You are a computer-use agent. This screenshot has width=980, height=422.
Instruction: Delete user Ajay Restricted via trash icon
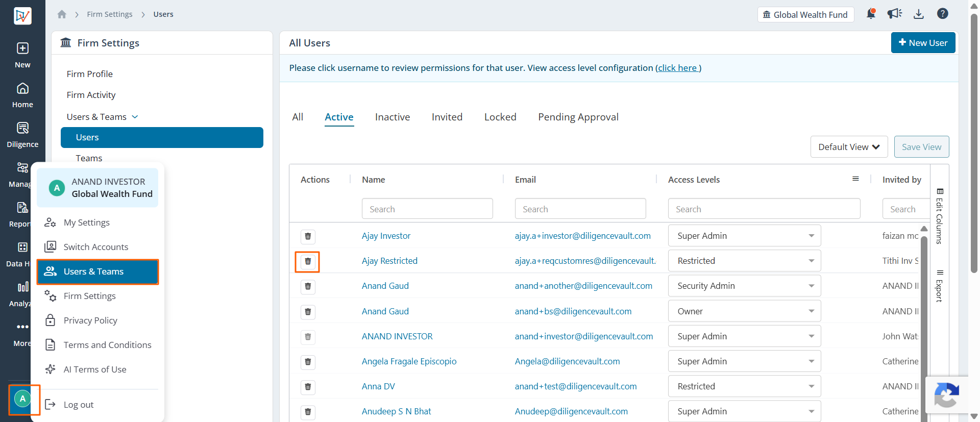308,261
